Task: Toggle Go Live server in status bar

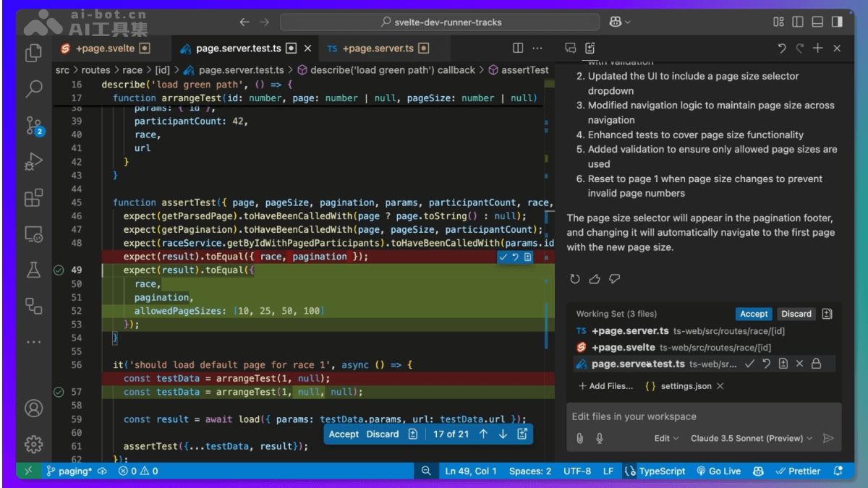Action: coord(718,471)
